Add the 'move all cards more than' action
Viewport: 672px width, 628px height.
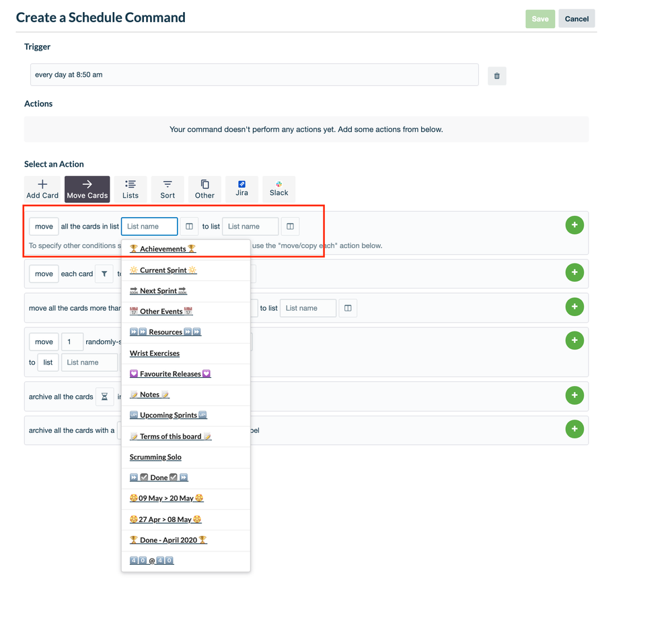click(574, 307)
